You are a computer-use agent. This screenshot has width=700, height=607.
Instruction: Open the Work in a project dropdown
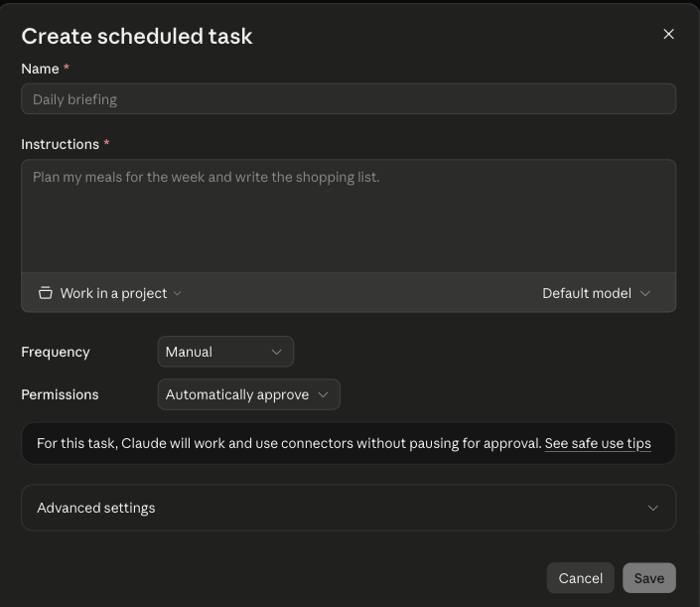coord(110,293)
